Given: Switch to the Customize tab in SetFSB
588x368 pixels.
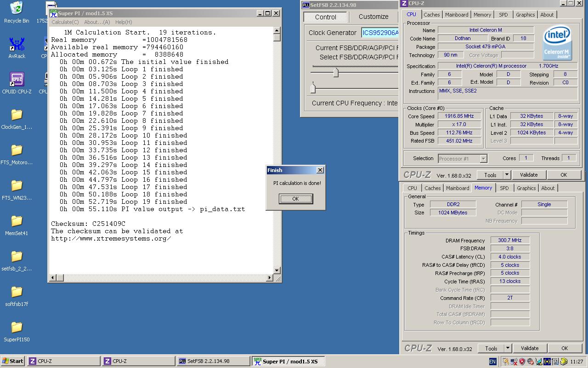Looking at the screenshot, I should coord(373,17).
